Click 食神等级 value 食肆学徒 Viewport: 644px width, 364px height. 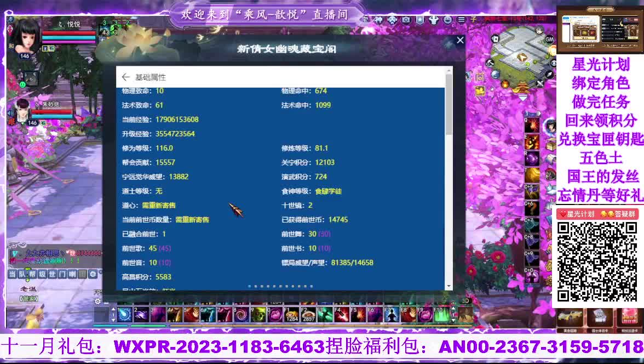(328, 191)
